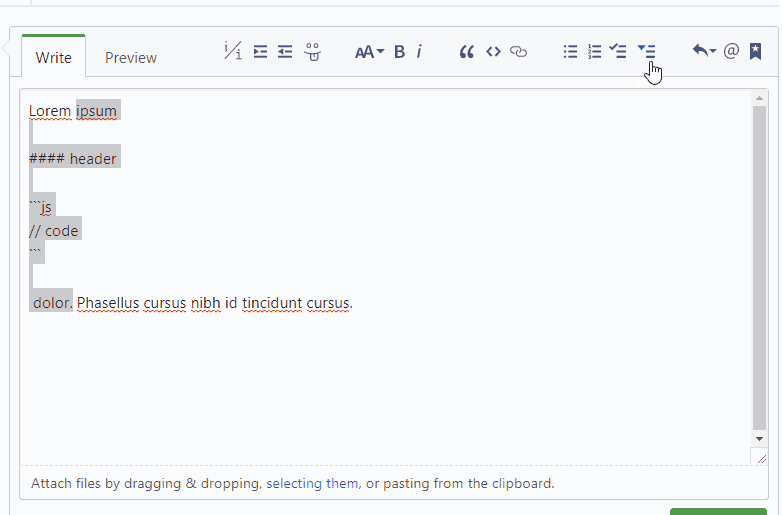Screen dimensions: 782x515
Task: Insert a numbered list
Action: (x=594, y=51)
